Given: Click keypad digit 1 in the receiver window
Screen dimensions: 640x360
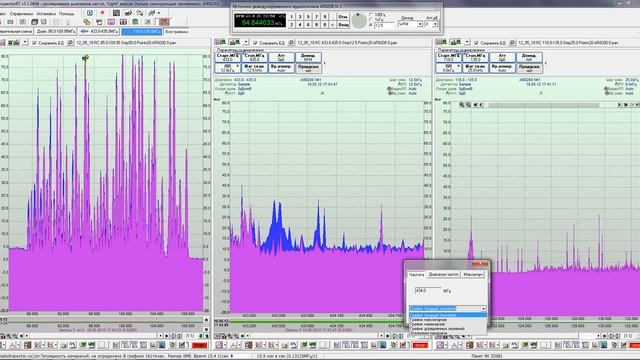Looking at the screenshot, I should click(291, 17).
